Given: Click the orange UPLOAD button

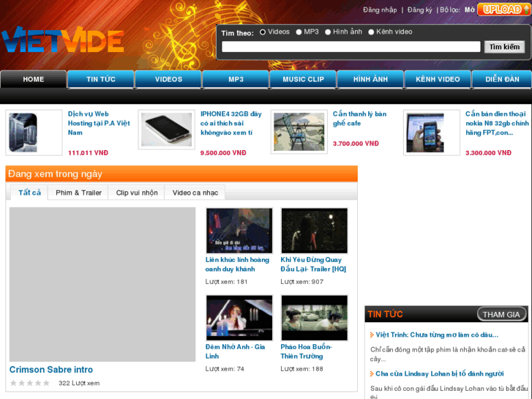Looking at the screenshot, I should (x=503, y=10).
